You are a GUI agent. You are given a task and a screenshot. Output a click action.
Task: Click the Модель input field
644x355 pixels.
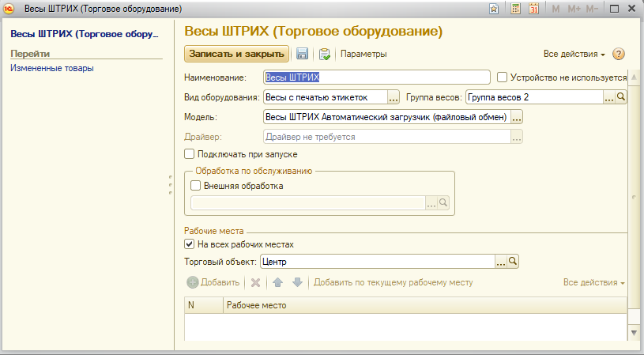[x=387, y=117]
